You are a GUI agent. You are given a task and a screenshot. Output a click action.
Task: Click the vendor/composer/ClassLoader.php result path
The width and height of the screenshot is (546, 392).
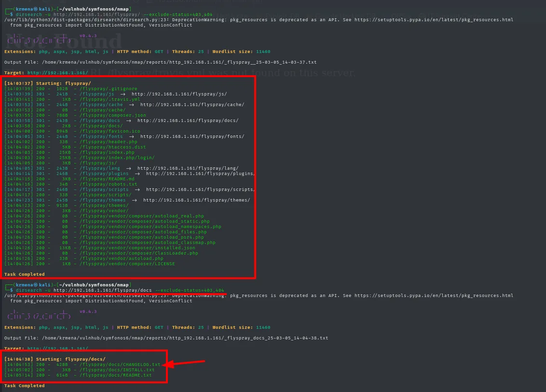[138, 253]
